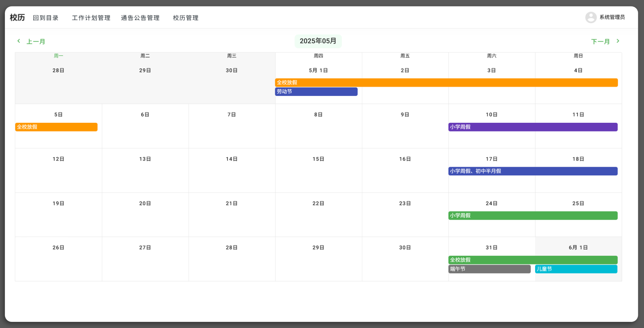Open the 回到目录 menu item

click(x=46, y=18)
